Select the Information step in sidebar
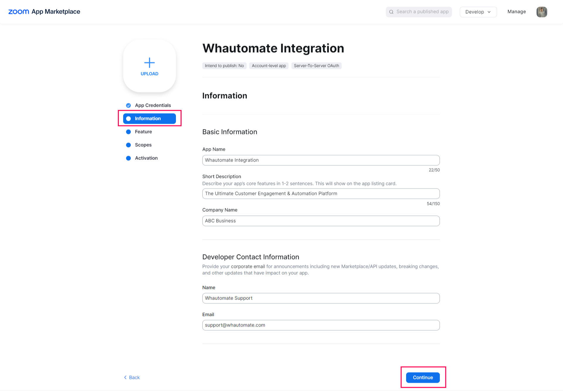The height and width of the screenshot is (392, 563). pos(149,119)
